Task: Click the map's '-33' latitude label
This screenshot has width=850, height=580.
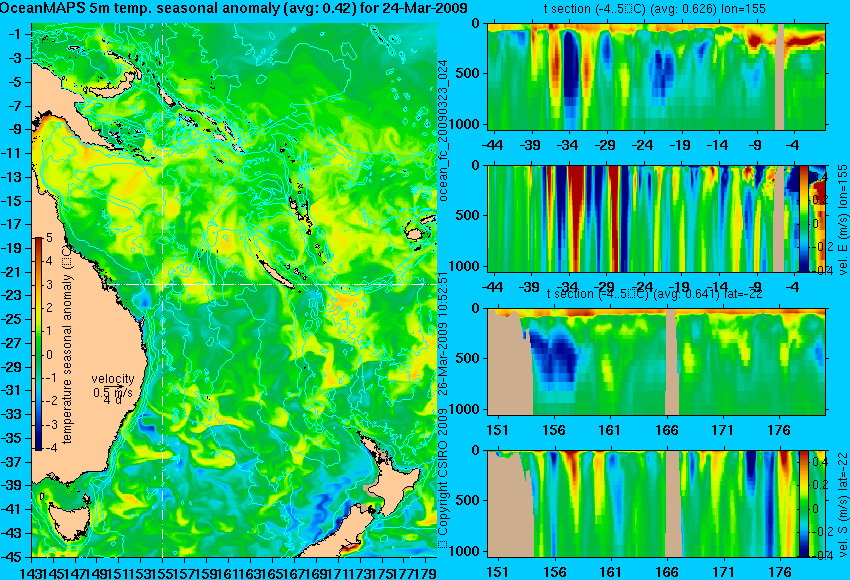Action: [x=13, y=414]
